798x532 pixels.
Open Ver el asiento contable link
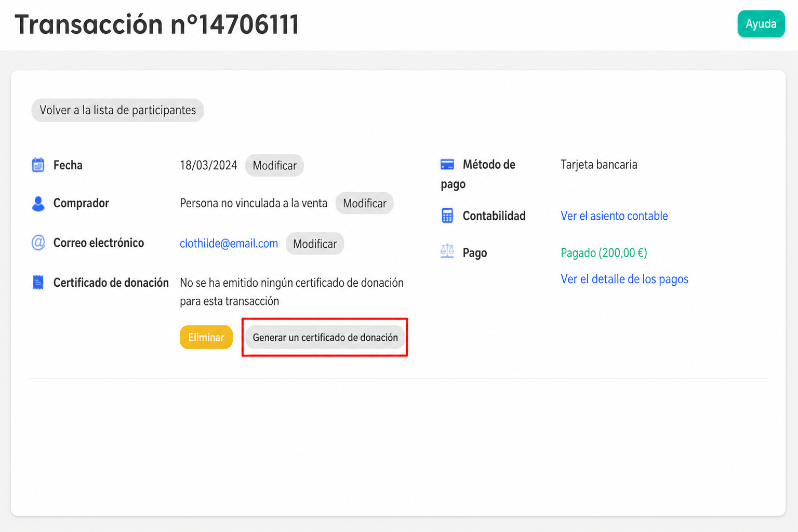614,216
